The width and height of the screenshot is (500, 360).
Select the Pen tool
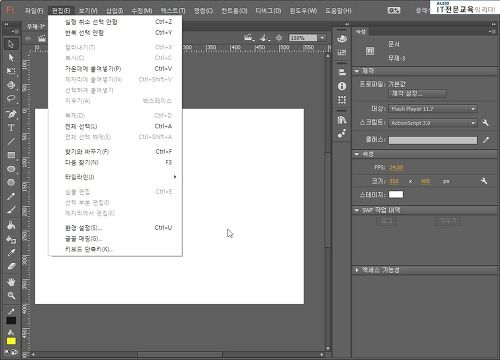click(11, 114)
